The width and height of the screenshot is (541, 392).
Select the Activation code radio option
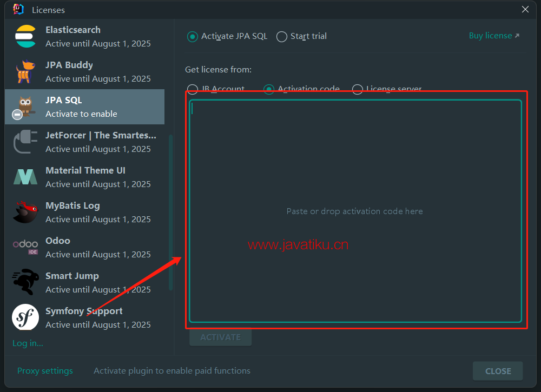click(269, 89)
